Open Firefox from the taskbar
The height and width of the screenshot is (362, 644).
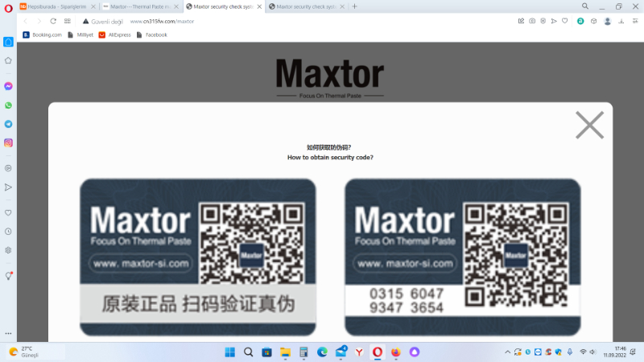395,352
